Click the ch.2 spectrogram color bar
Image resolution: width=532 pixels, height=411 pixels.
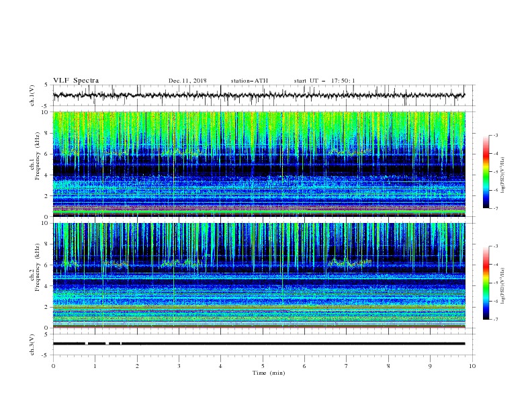(x=486, y=283)
